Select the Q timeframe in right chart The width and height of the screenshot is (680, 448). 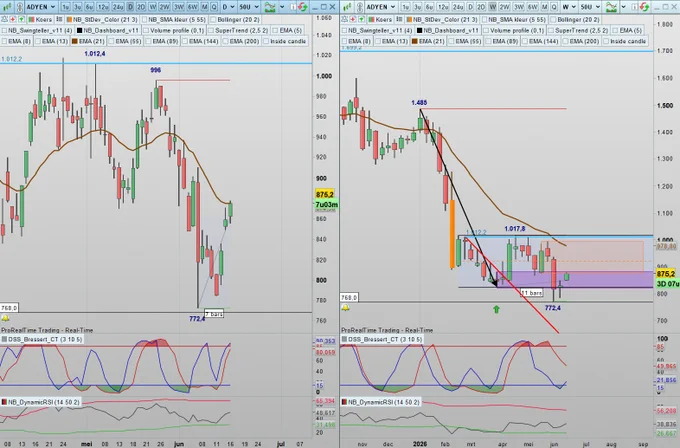(x=554, y=7)
